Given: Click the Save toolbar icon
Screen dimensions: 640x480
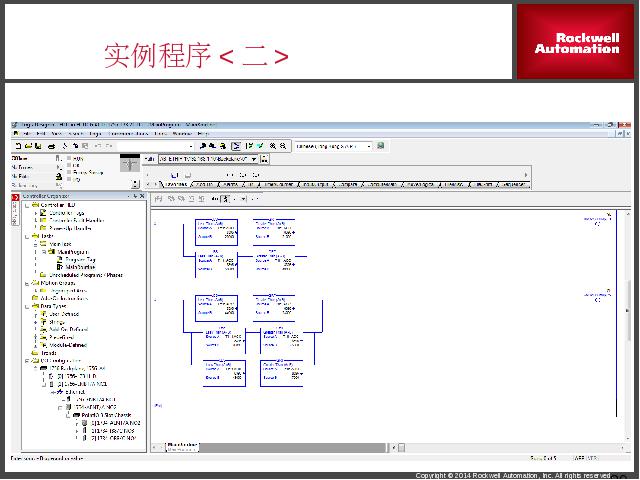Looking at the screenshot, I should click(x=38, y=146).
